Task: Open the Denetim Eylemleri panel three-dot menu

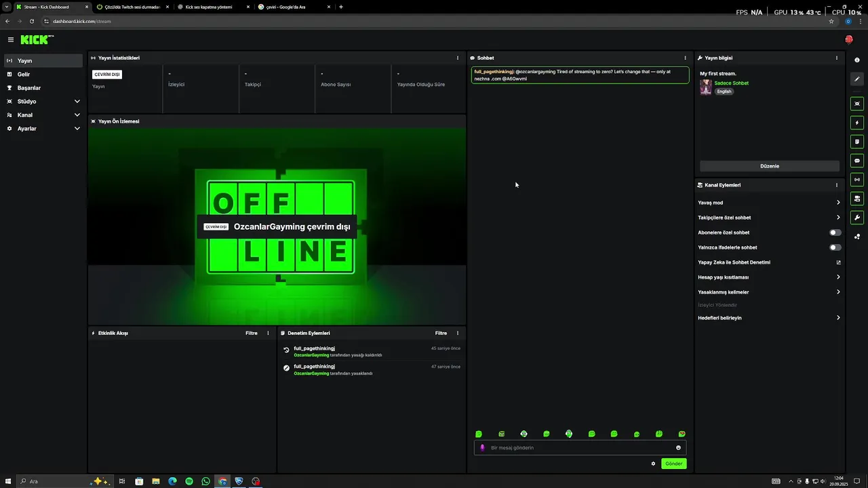Action: (x=457, y=333)
